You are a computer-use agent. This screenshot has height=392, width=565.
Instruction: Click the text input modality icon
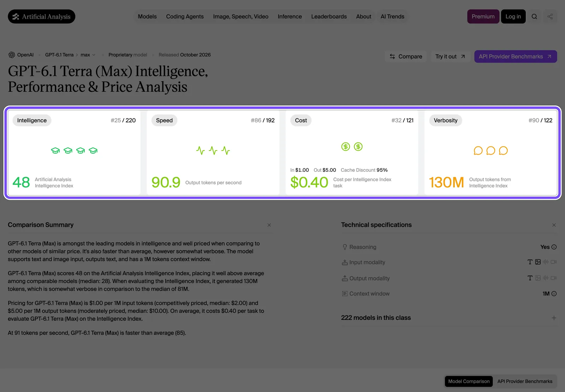[530, 262]
